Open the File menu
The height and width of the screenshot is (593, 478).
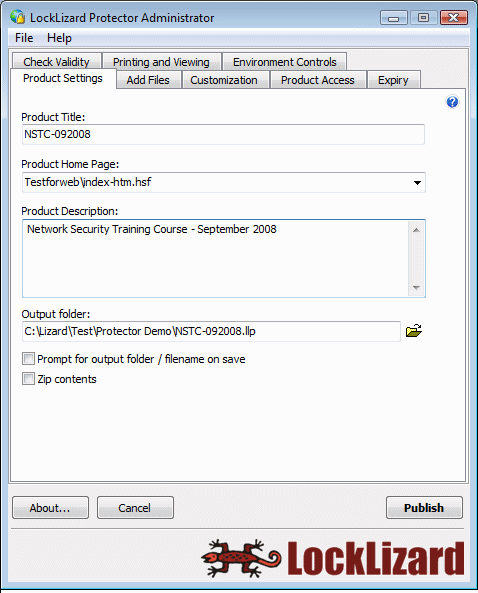coord(24,38)
